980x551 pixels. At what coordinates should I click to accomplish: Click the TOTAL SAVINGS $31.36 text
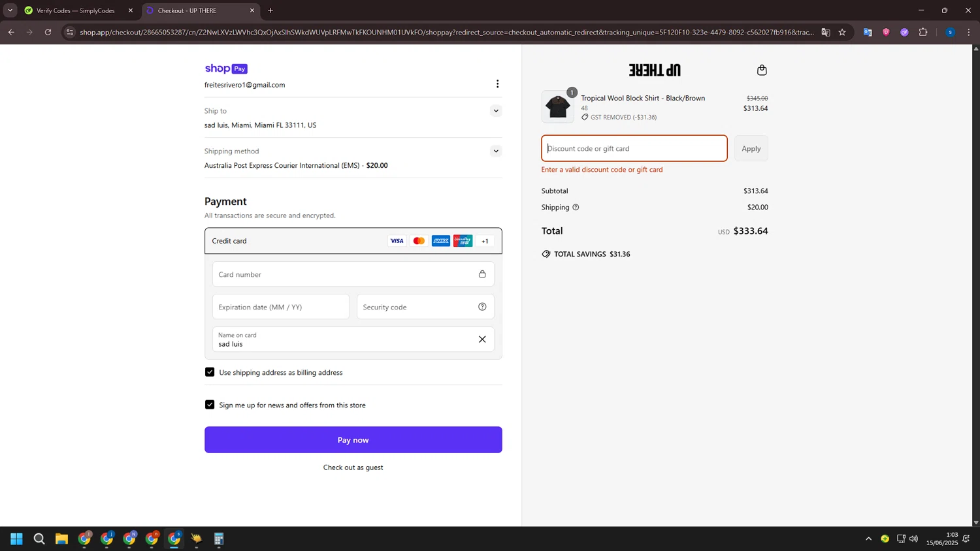point(592,254)
